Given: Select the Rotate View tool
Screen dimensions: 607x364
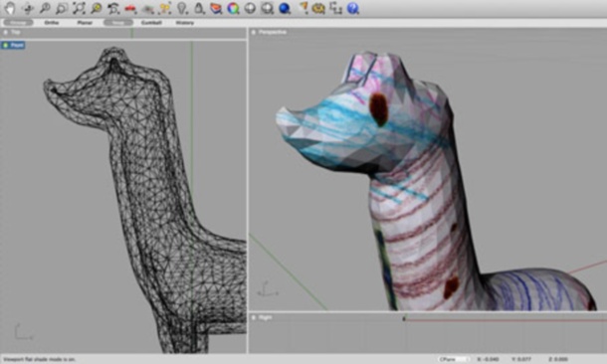Looking at the screenshot, I should [28, 8].
